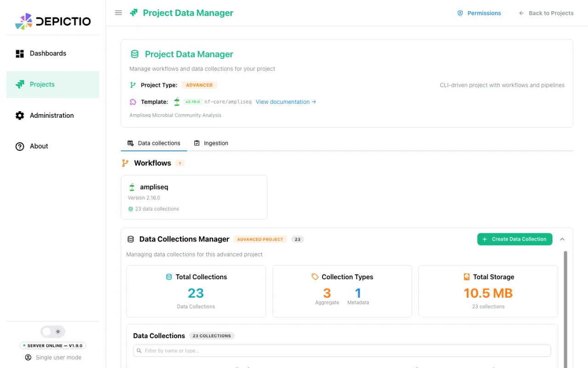This screenshot has height=368, width=588.
Task: Click the back arrow icon
Action: pos(521,13)
